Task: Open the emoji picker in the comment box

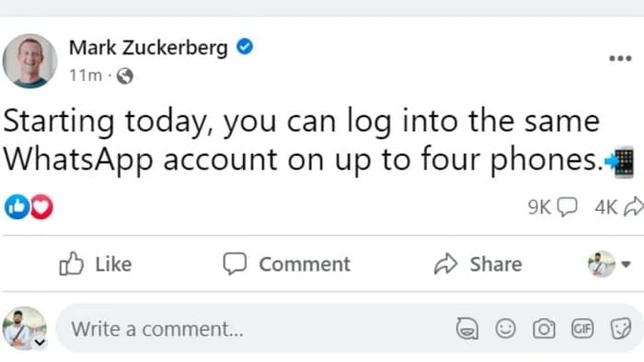Action: click(505, 328)
